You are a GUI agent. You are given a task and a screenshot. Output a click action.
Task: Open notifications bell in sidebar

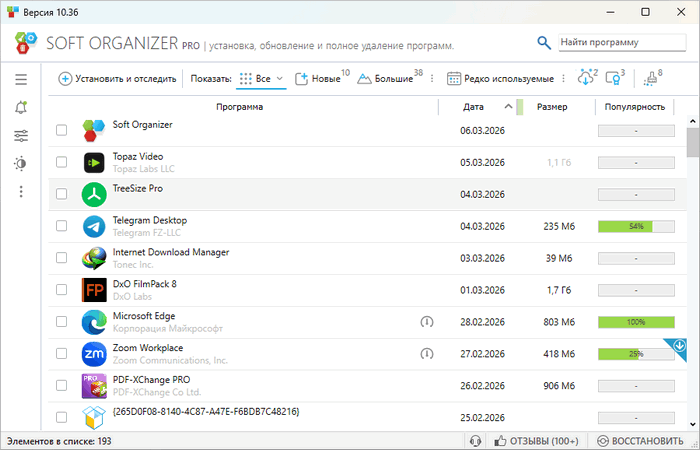point(21,107)
